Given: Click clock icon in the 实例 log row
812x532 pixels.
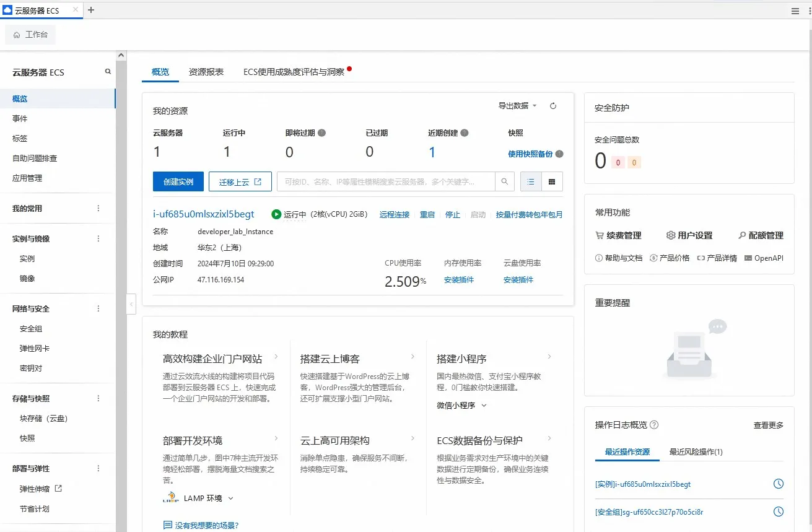Looking at the screenshot, I should (x=779, y=484).
